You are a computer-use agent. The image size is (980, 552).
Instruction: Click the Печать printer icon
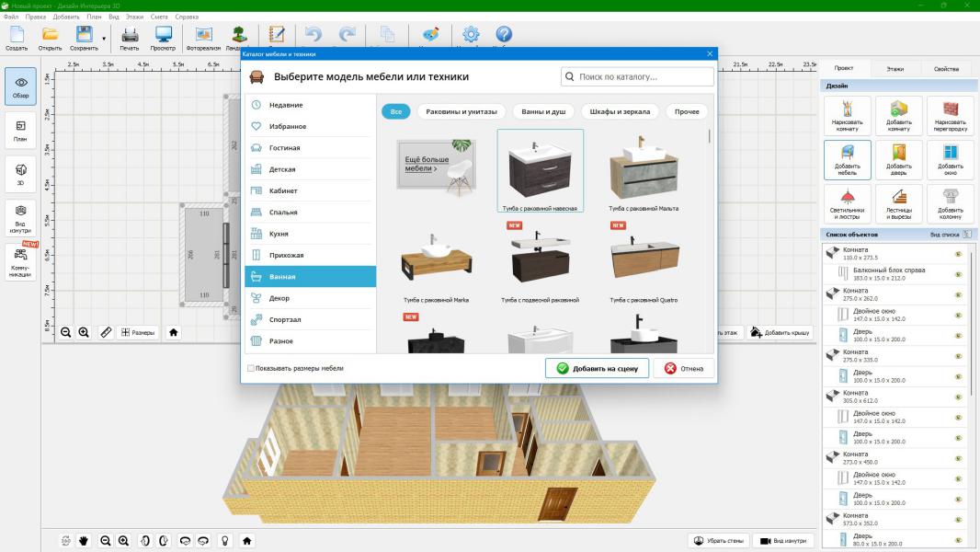130,36
